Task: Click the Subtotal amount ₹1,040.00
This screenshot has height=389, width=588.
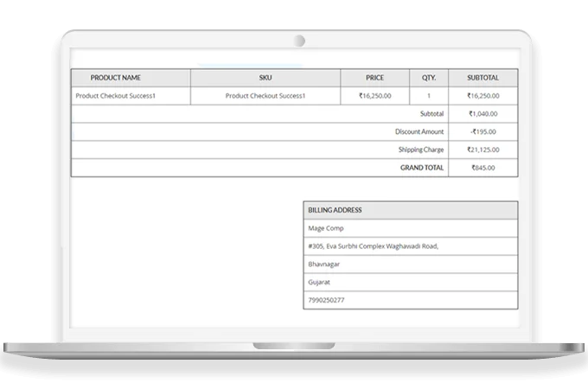Action: 483,114
